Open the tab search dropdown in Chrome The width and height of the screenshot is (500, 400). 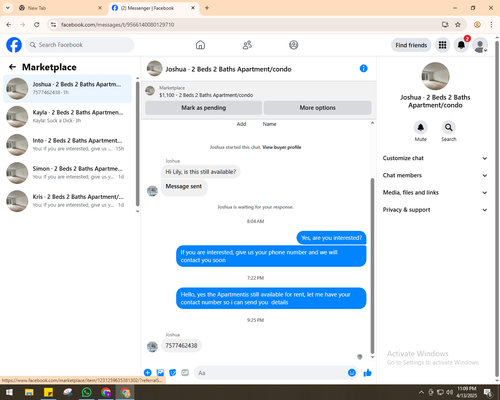click(7, 8)
